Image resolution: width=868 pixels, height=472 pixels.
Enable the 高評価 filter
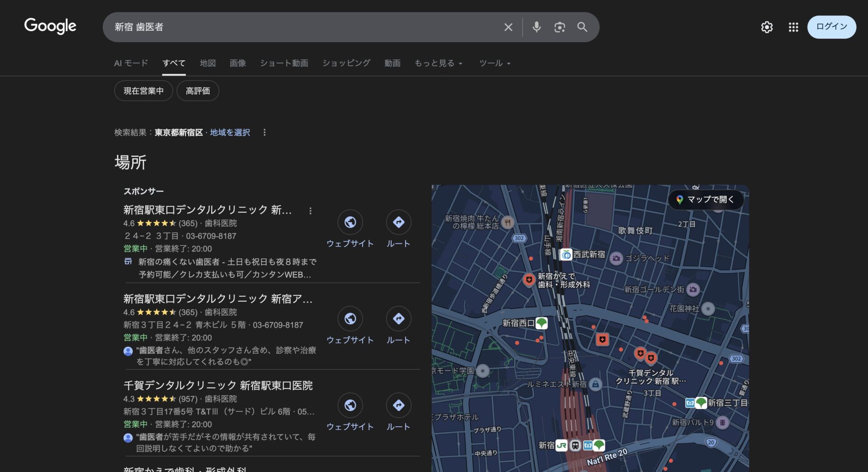click(198, 91)
